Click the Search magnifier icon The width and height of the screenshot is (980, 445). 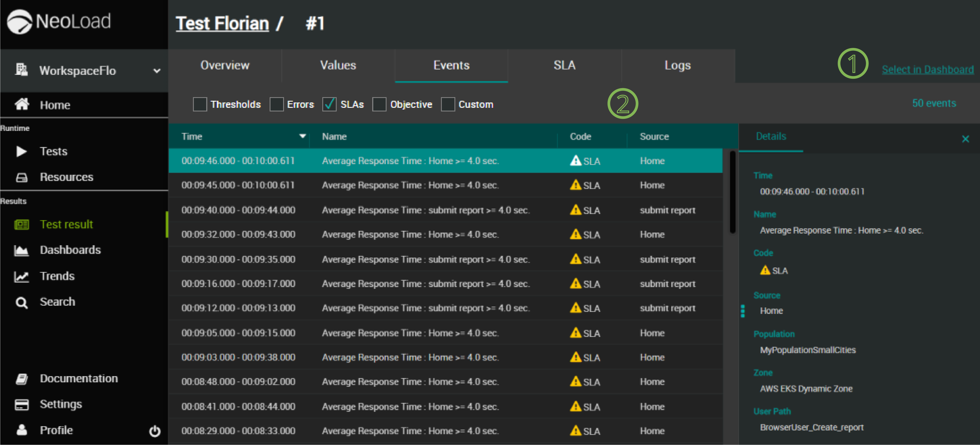pos(21,303)
